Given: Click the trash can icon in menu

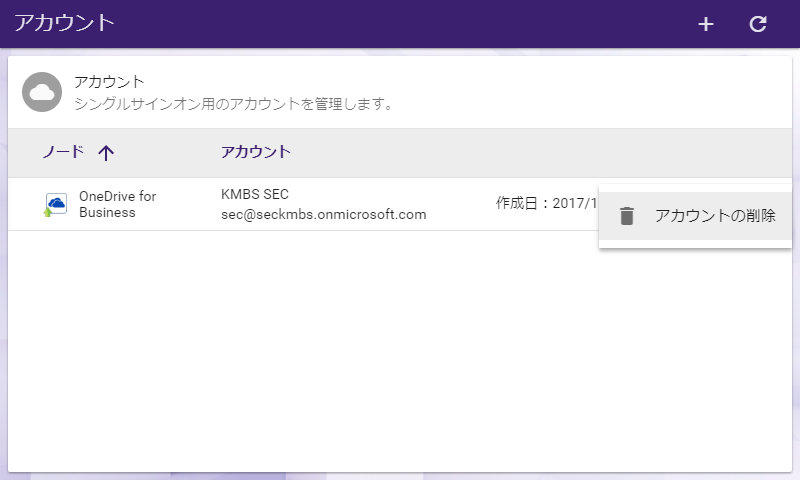Looking at the screenshot, I should 627,216.
